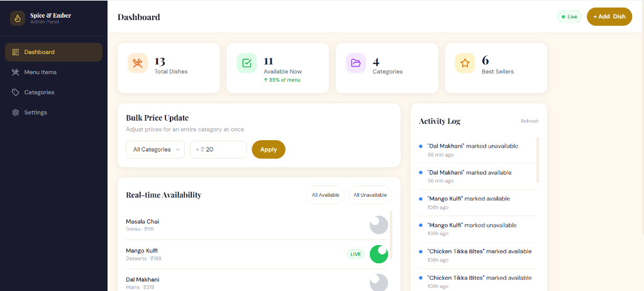This screenshot has height=291, width=644.
Task: Click the Real-time Availability list scrollbar
Action: [391, 235]
